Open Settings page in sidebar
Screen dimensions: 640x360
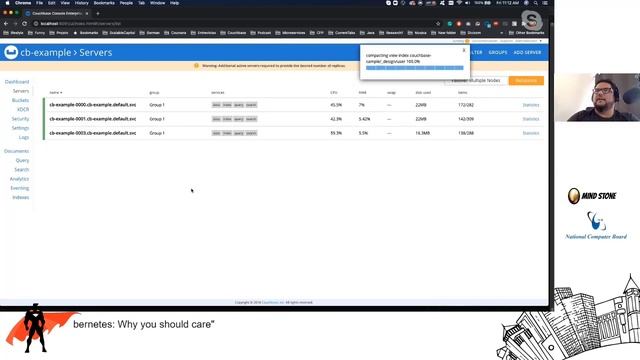20,128
